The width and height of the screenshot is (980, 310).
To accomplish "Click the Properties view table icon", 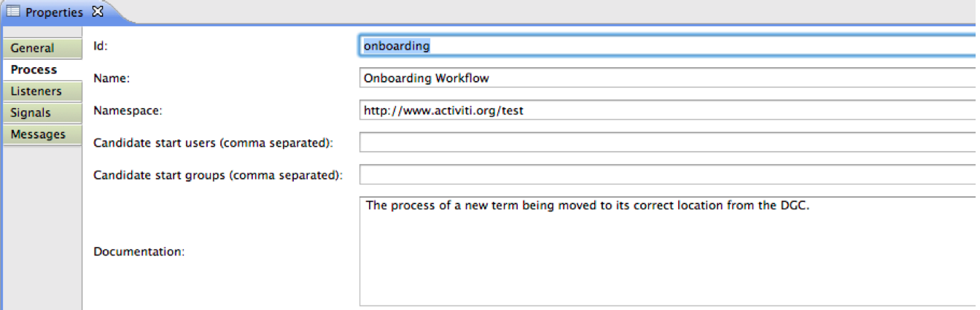I will coord(14,12).
